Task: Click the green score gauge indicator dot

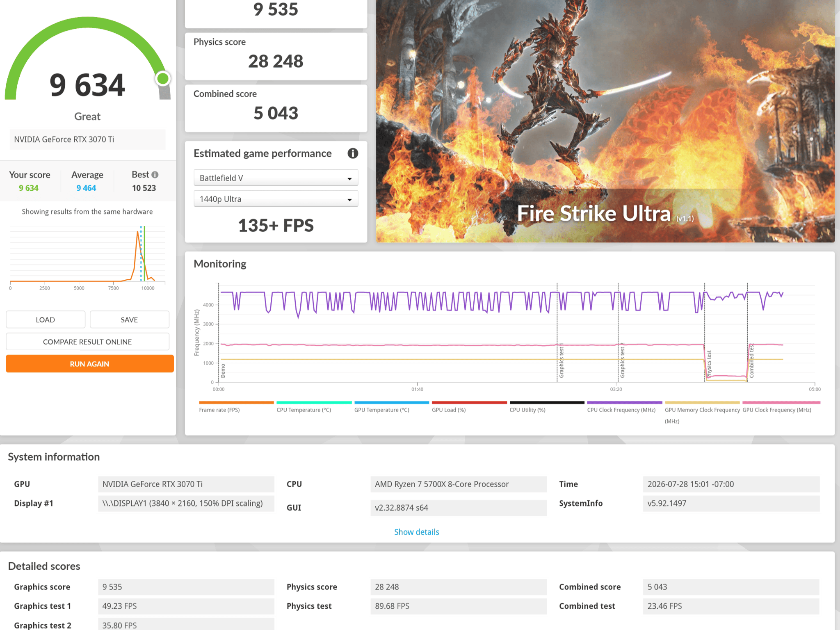Action: pos(163,78)
